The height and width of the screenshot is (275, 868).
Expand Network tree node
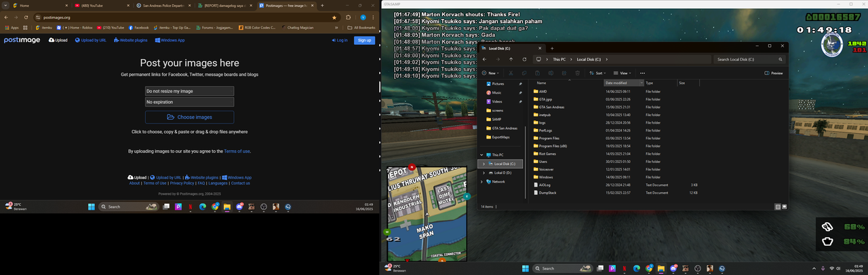pyautogui.click(x=481, y=181)
